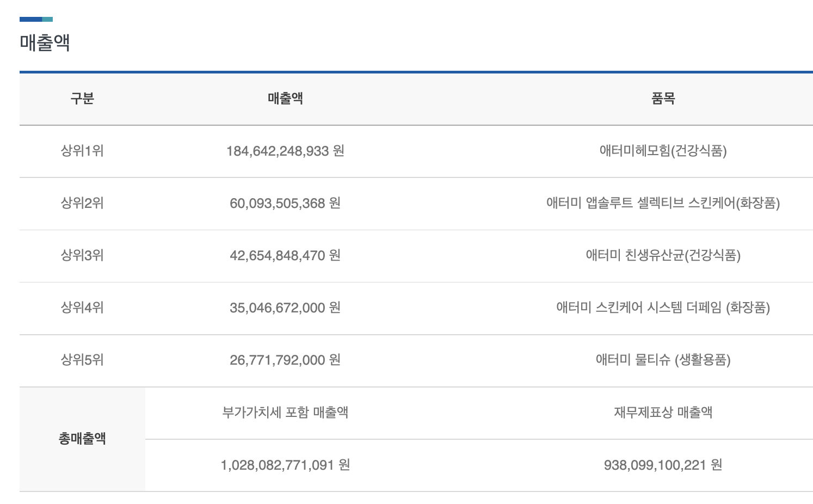Select the 구분 column header
The height and width of the screenshot is (504, 813).
click(x=82, y=99)
